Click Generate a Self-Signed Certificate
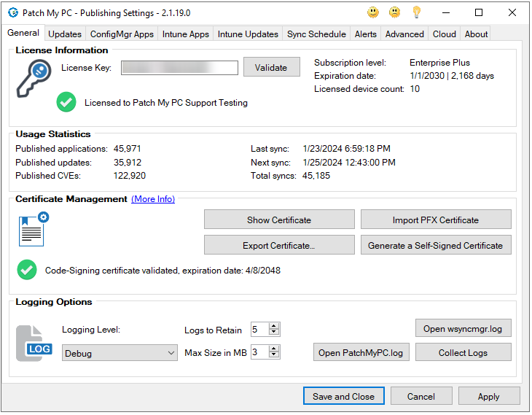This screenshot has width=532, height=415. point(436,245)
